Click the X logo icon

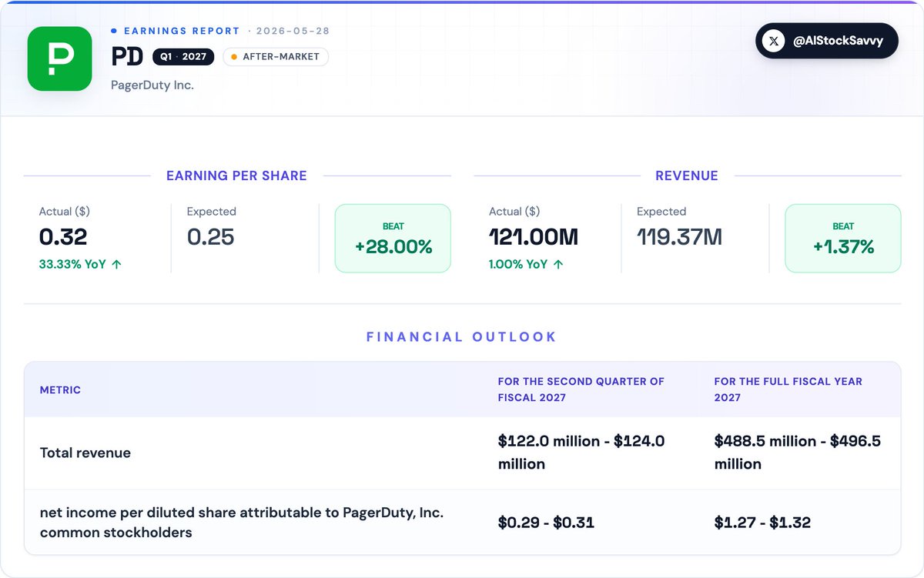click(774, 41)
